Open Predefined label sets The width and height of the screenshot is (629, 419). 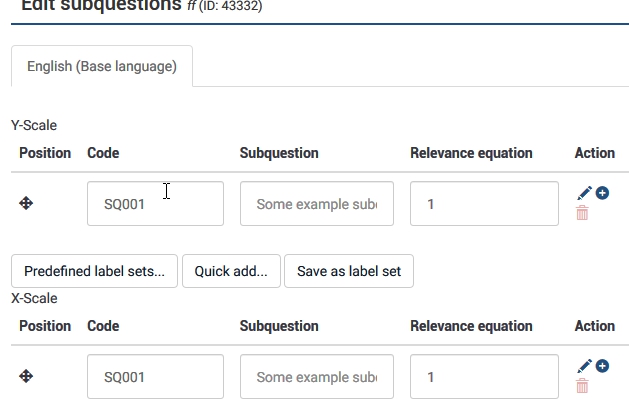[x=94, y=271]
